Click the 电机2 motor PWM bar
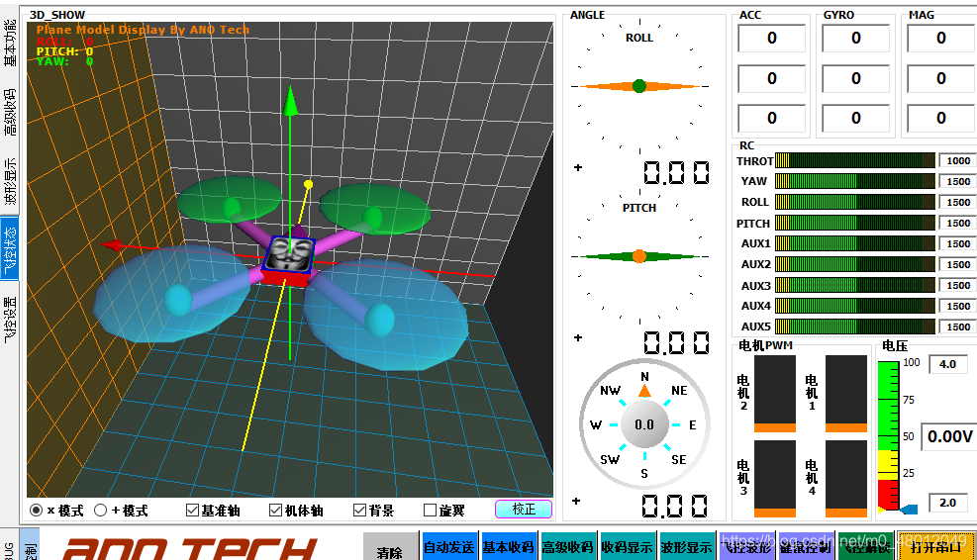This screenshot has height=560, width=977. click(x=775, y=394)
